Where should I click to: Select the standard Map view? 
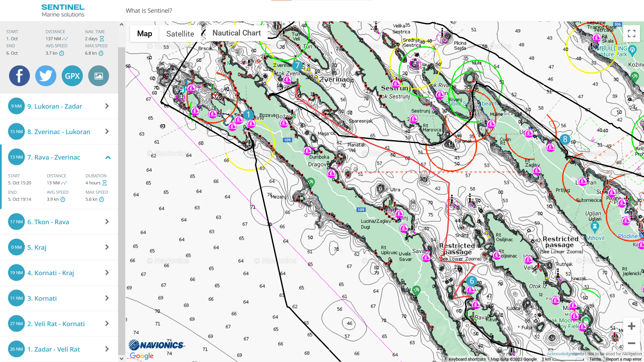[145, 34]
